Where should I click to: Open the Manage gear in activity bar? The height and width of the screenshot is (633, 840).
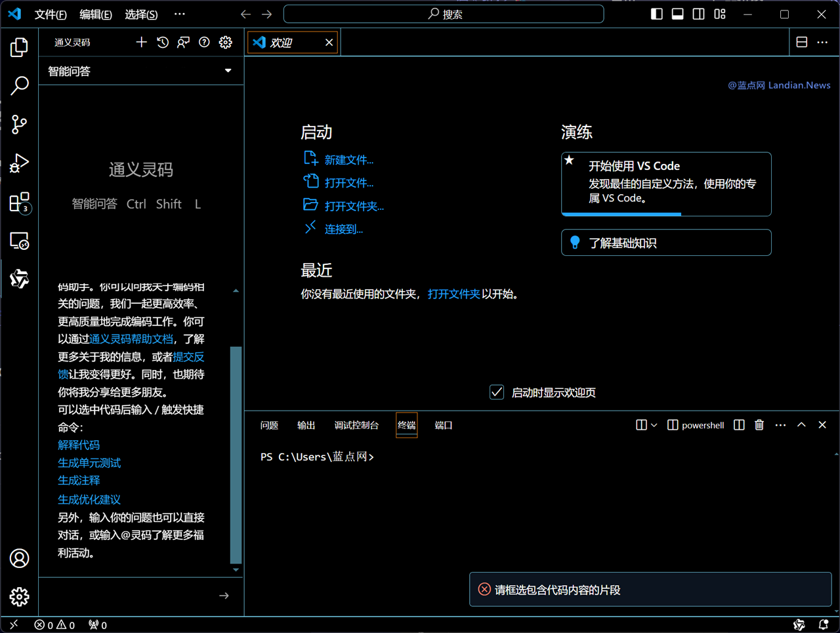tap(20, 596)
